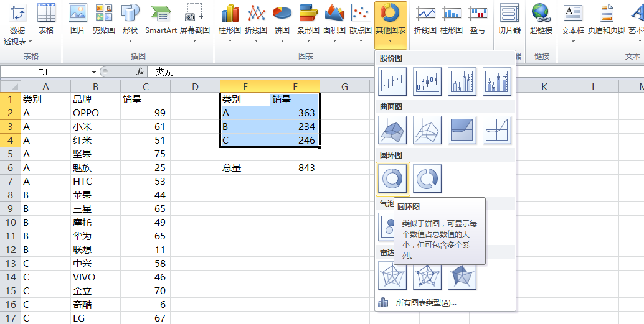
Task: Select the exploded doughnut chart
Action: [427, 178]
